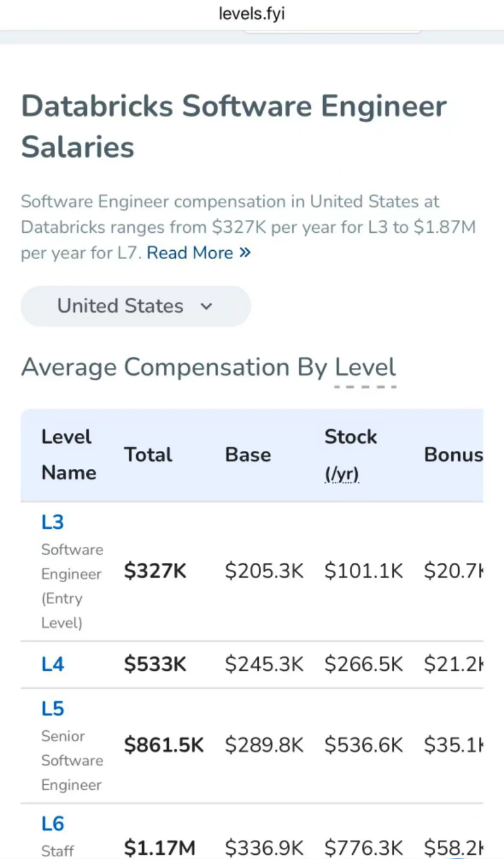Tap the levels.fyi address bar

click(252, 14)
